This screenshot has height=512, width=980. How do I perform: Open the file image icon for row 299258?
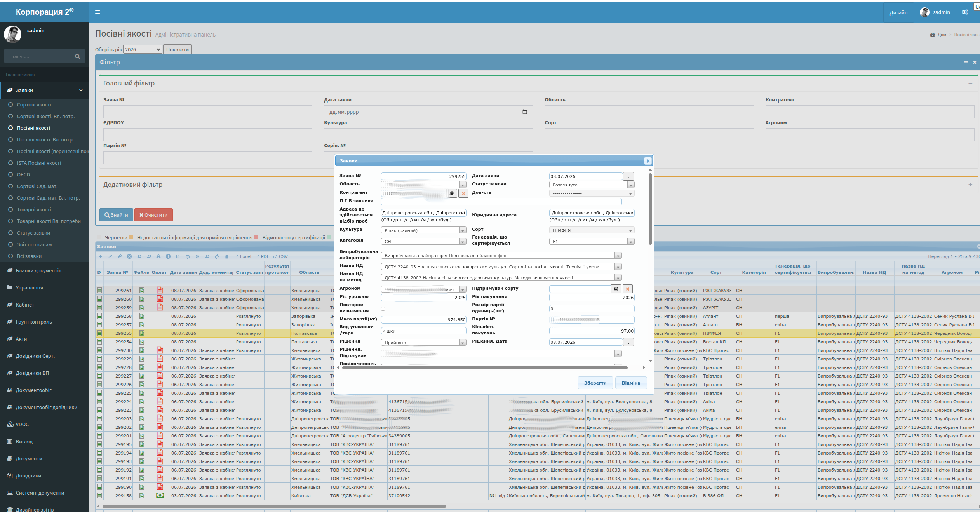(x=142, y=316)
